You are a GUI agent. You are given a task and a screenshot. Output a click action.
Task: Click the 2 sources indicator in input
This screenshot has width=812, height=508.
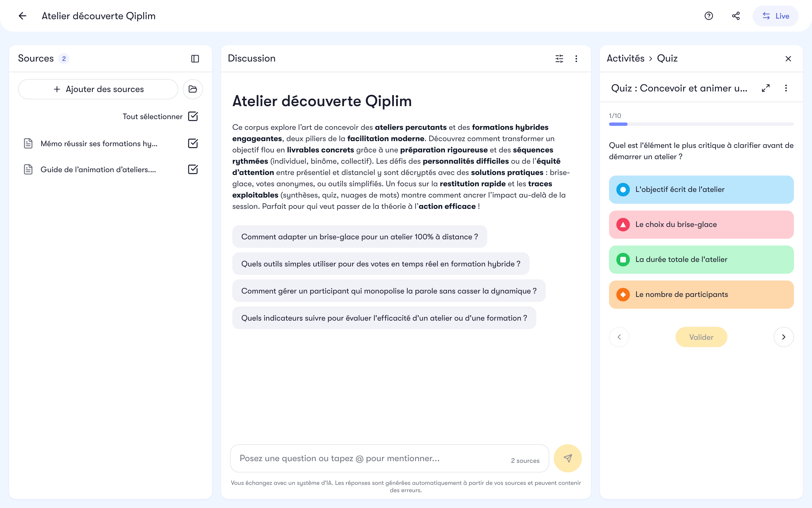tap(525, 461)
